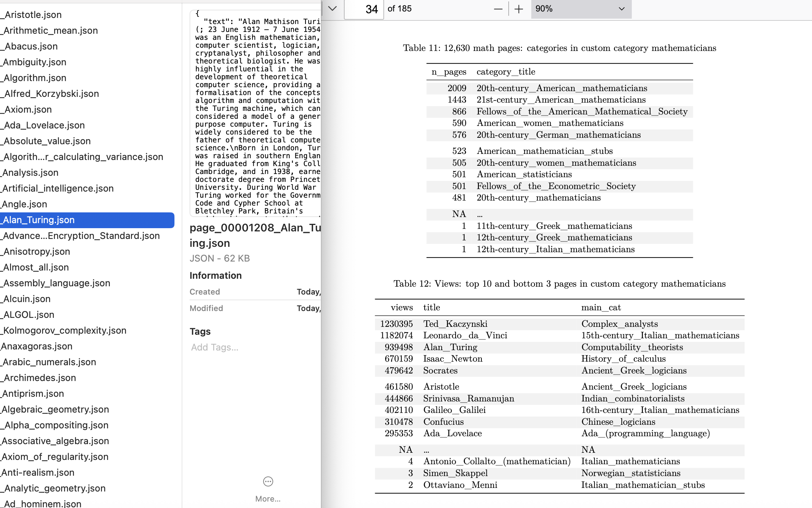
Task: Open the 90% zoom level dropdown
Action: (581, 9)
